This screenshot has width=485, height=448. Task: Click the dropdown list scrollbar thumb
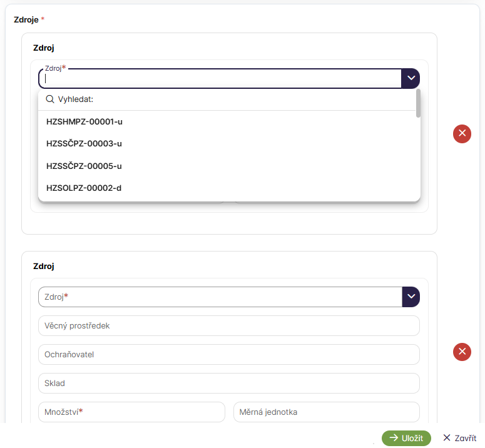[x=418, y=104]
